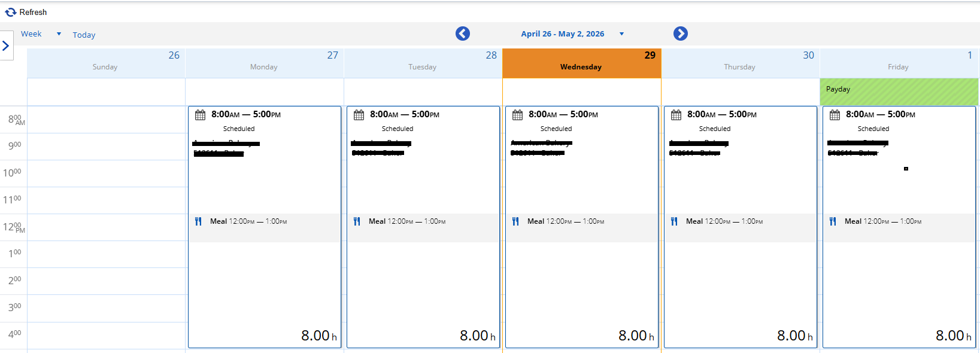Select the Friday 1 day header
The height and width of the screenshot is (353, 980).
[x=899, y=63]
